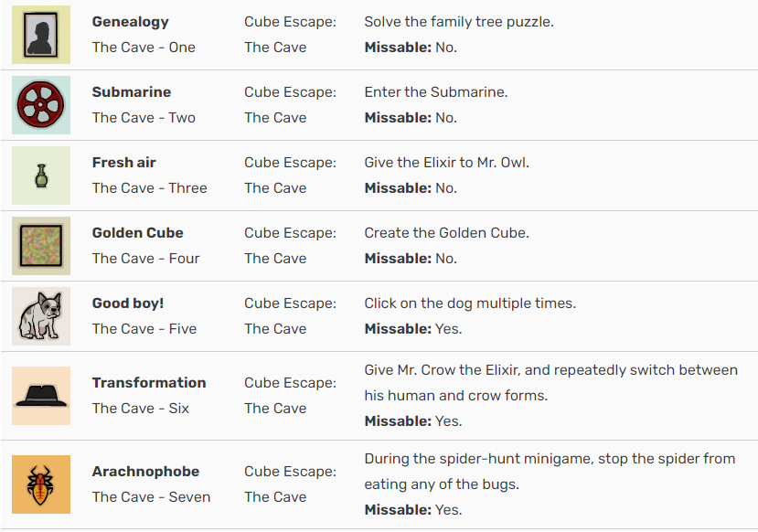Screen dimensions: 758x532
Task: Select the Arachnophobe achievement title
Action: pyautogui.click(x=145, y=472)
